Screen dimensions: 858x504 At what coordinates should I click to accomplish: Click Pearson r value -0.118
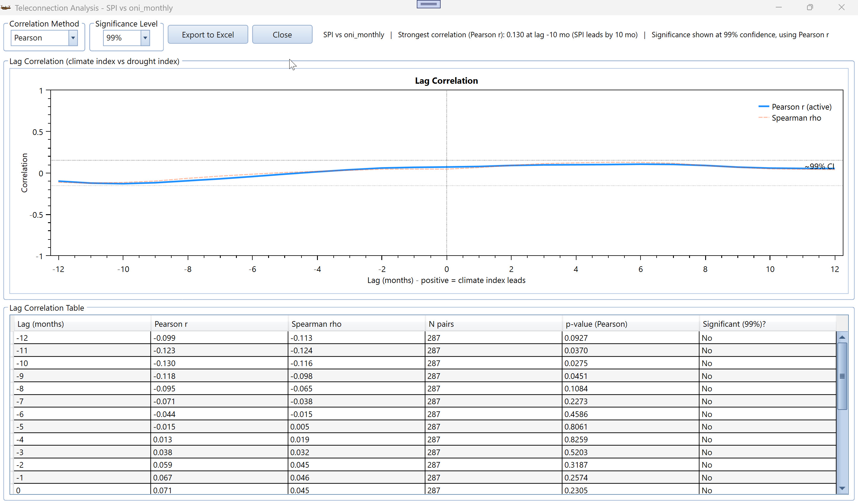click(219, 376)
